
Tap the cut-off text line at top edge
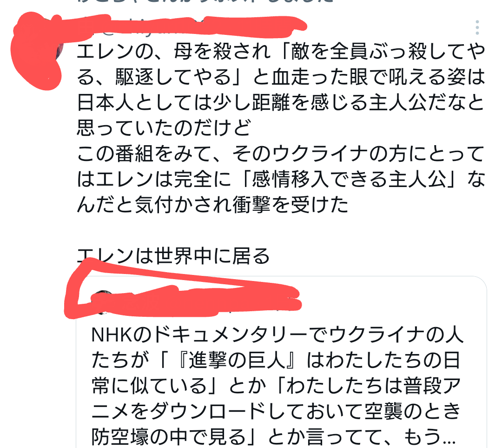coord(205,1)
